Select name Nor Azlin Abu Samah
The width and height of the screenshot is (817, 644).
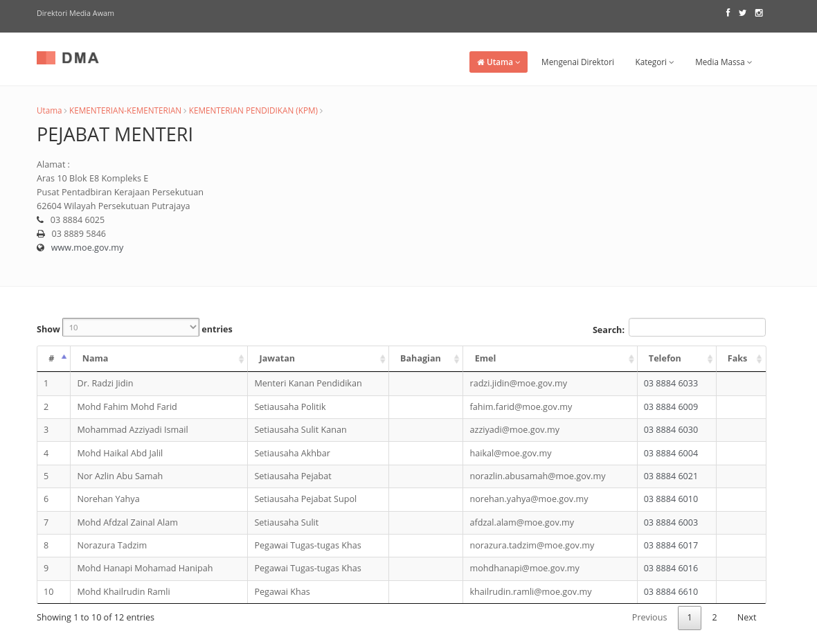tap(120, 476)
